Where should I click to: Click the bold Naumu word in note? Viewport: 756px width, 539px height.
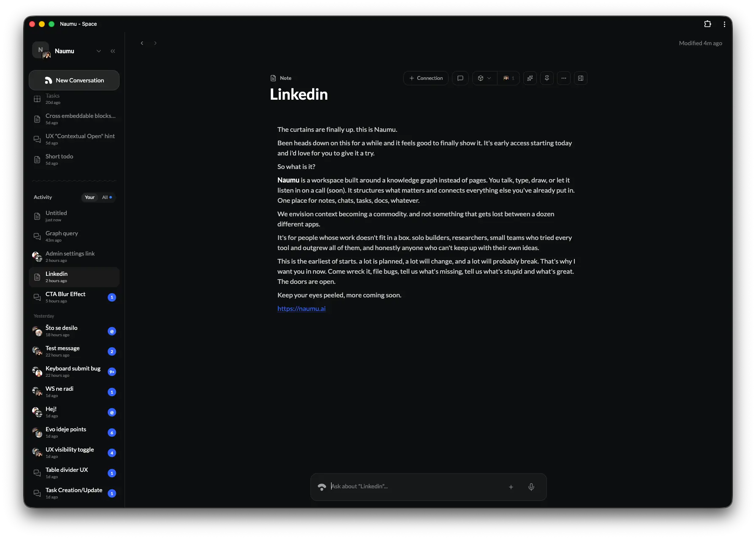pos(288,180)
